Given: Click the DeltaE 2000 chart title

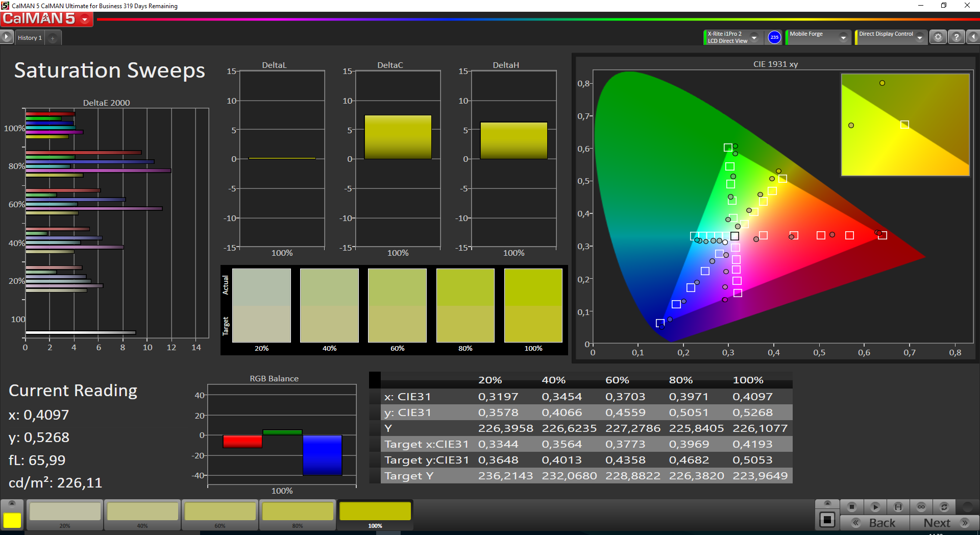Looking at the screenshot, I should click(x=106, y=103).
